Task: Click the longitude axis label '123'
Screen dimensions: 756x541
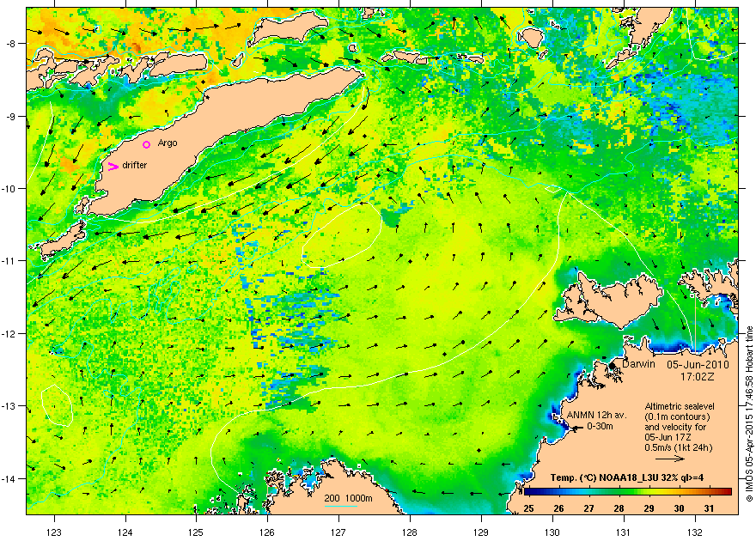Action: pyautogui.click(x=54, y=532)
